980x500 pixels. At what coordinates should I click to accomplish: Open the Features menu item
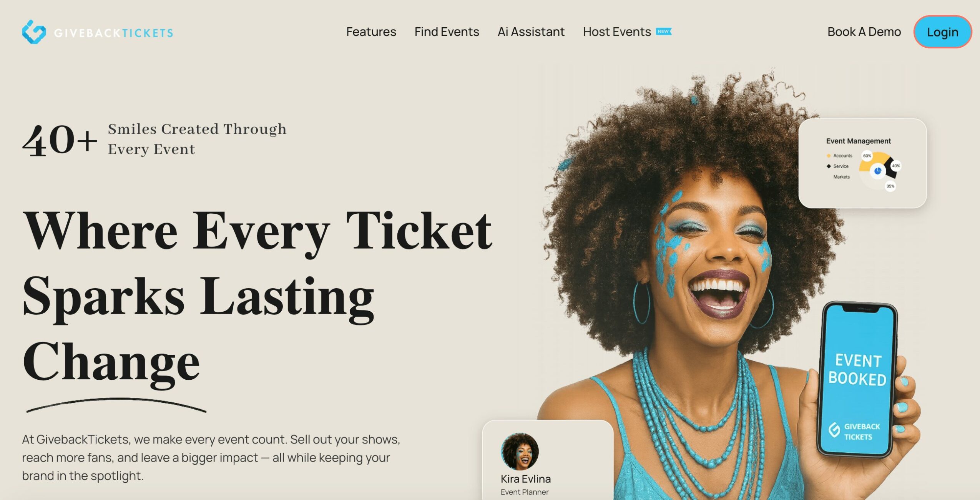[x=371, y=32]
